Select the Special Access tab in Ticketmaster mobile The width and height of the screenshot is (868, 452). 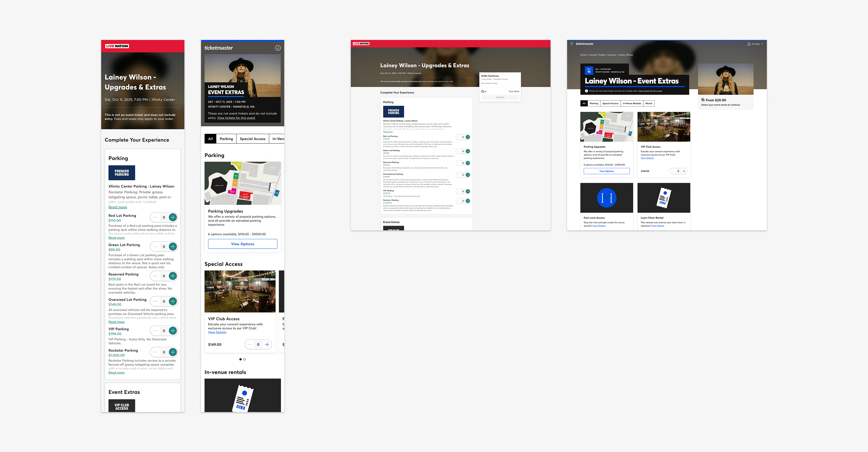(253, 139)
